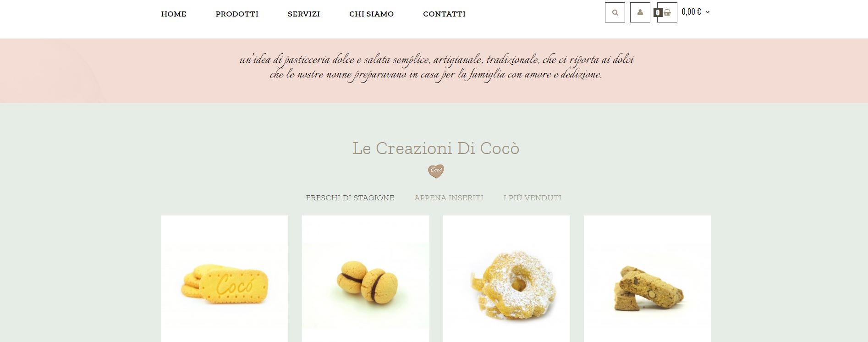This screenshot has width=868, height=342.
Task: Switch to APPENA INSERITI tab
Action: pos(449,198)
